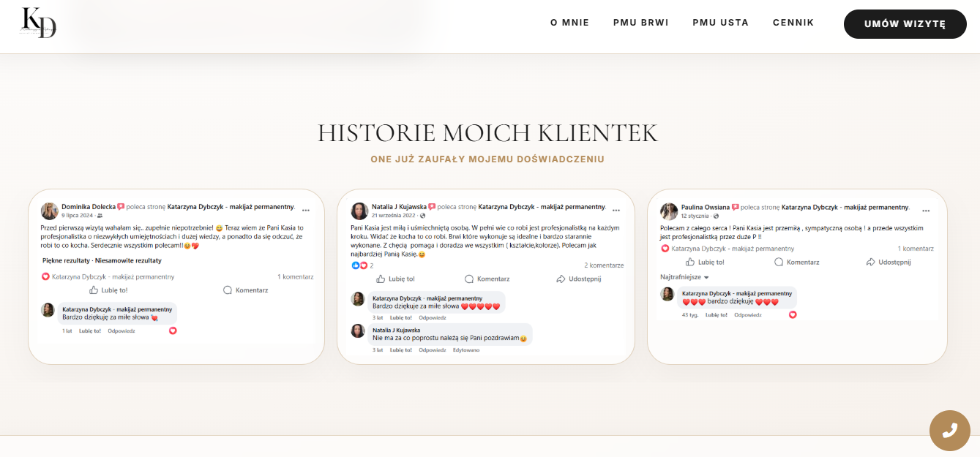This screenshot has height=457, width=980.
Task: Expand the Najtrafniejsze comment sorting dropdown
Action: coord(685,277)
